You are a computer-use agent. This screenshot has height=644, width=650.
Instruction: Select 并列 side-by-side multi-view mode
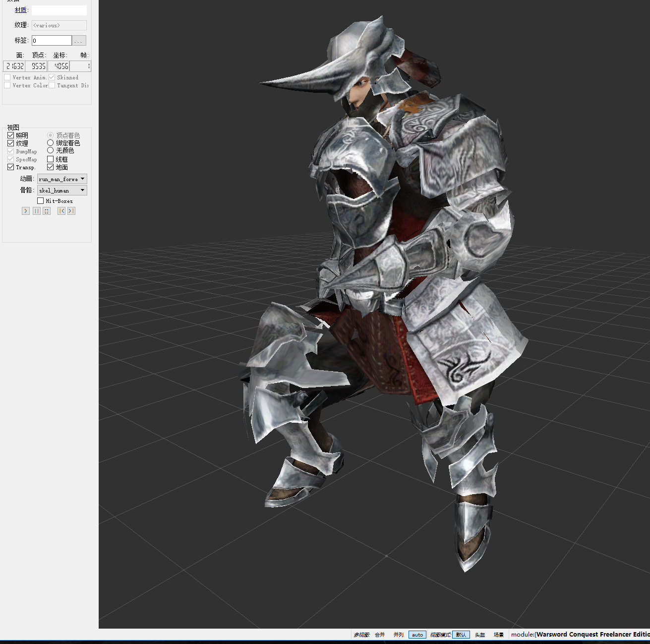(x=399, y=635)
